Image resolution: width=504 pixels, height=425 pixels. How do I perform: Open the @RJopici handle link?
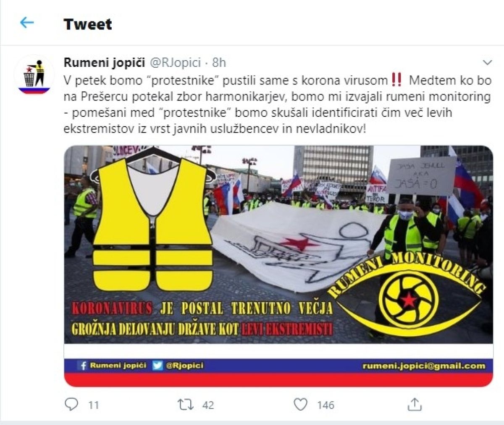point(176,63)
